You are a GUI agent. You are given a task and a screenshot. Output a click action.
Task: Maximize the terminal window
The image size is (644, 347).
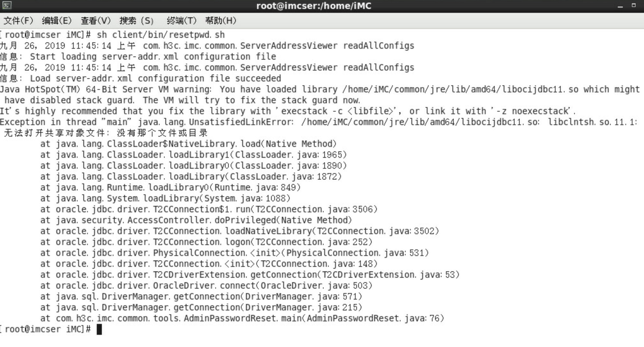633,5
